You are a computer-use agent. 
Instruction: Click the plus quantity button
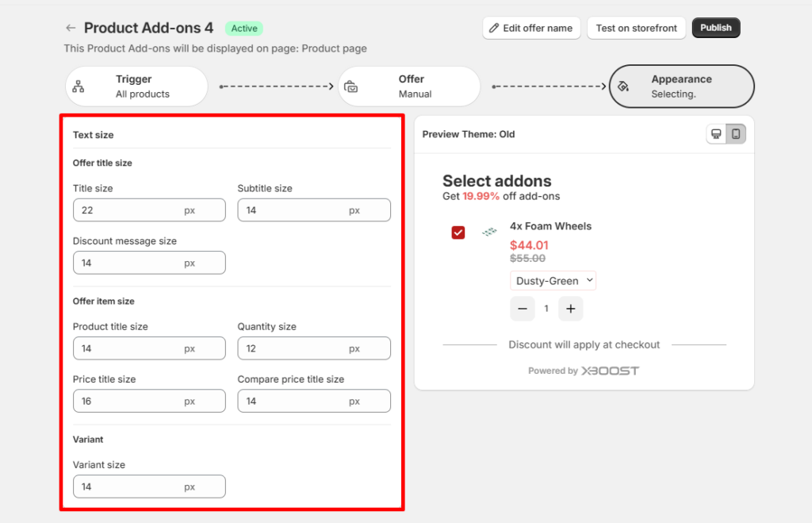pyautogui.click(x=570, y=309)
